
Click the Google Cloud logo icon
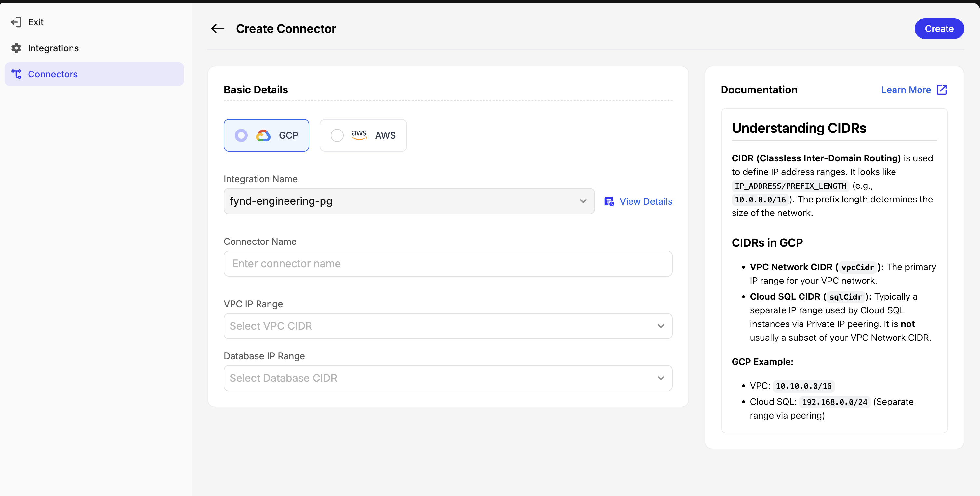pyautogui.click(x=263, y=135)
